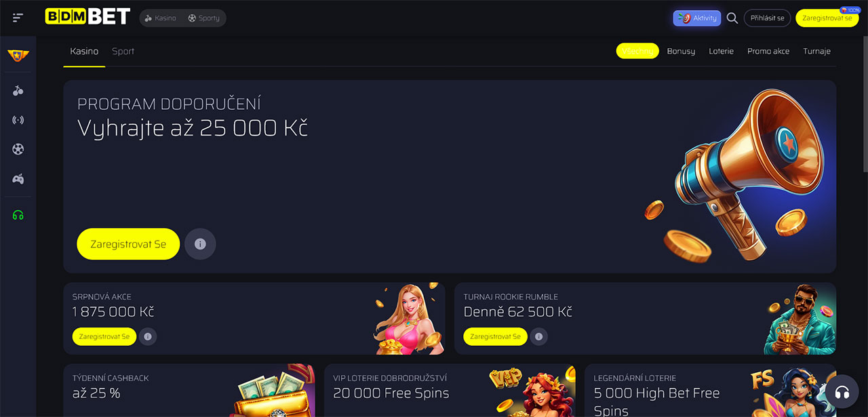The width and height of the screenshot is (868, 417).
Task: Open the game controller sidebar icon
Action: [18, 179]
